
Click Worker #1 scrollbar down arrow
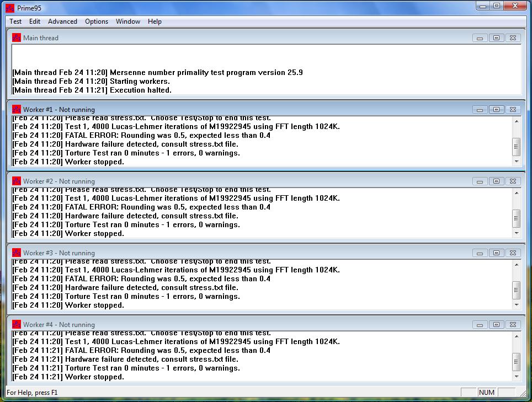(517, 162)
